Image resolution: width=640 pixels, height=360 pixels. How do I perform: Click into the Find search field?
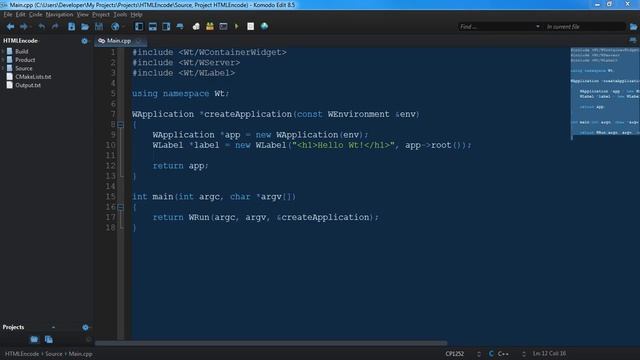tap(496, 27)
